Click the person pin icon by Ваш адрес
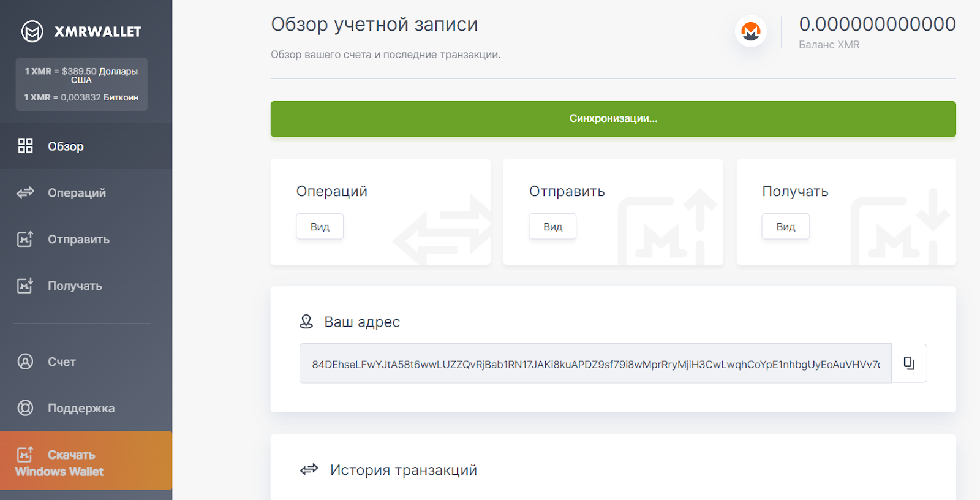This screenshot has height=500, width=980. (306, 322)
